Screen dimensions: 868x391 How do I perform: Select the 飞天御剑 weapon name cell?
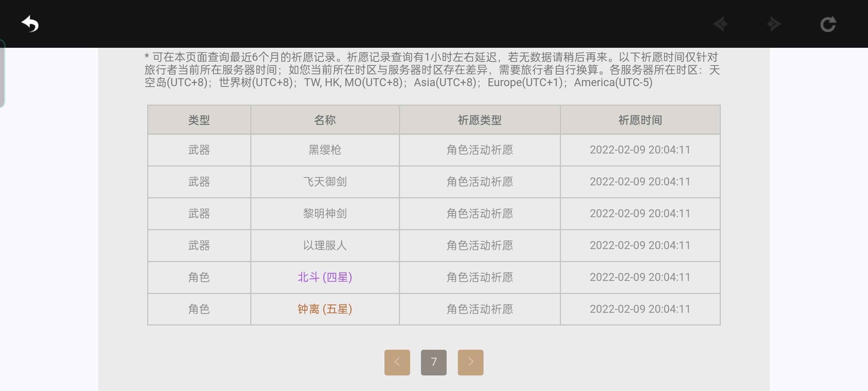click(325, 182)
